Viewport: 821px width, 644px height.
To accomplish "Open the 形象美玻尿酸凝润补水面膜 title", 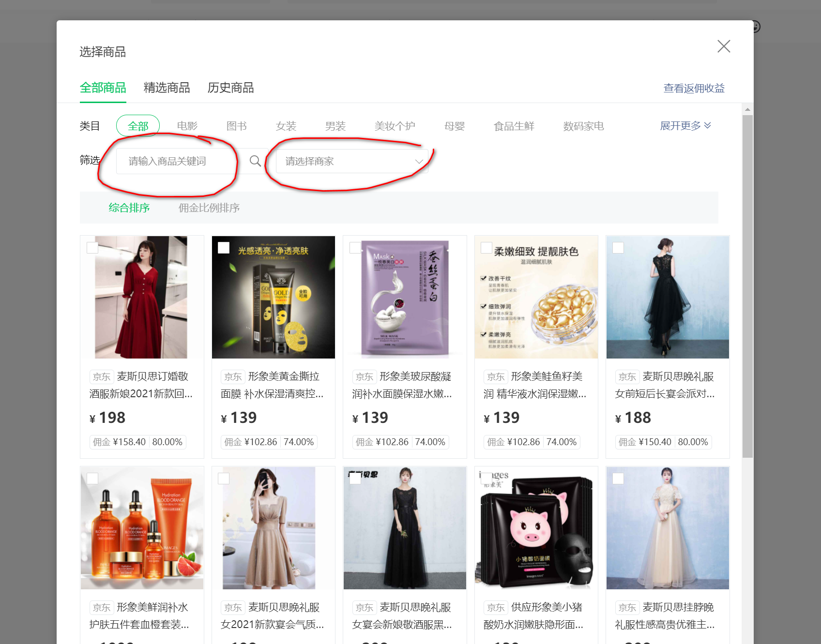I will coord(402,385).
